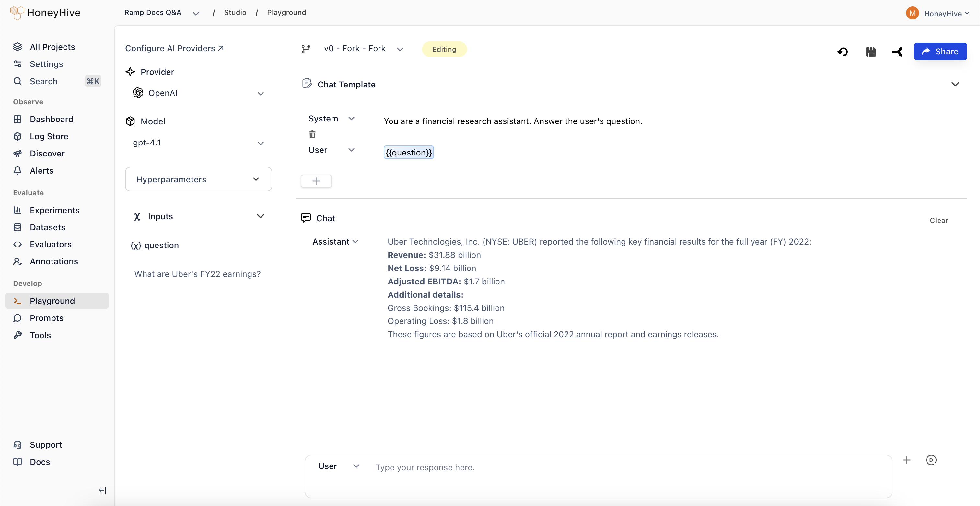
Task: Open the v0 - Fork - Fork version selector
Action: [363, 49]
